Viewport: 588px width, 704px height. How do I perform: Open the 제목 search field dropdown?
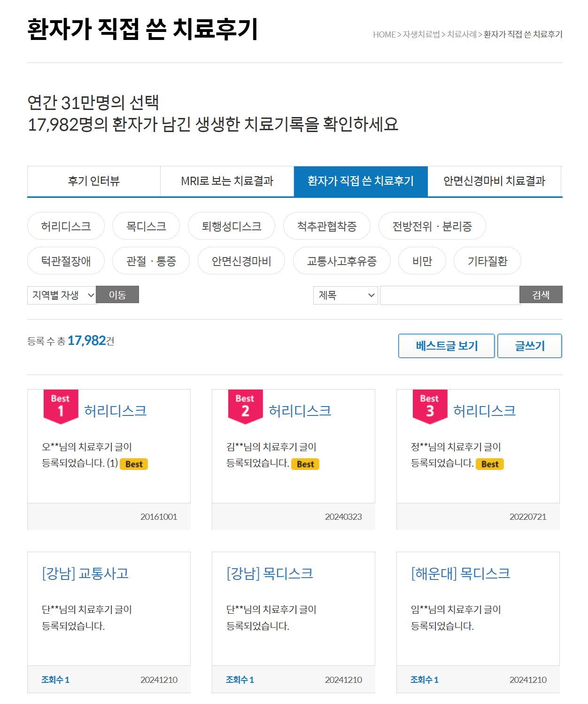(x=346, y=295)
